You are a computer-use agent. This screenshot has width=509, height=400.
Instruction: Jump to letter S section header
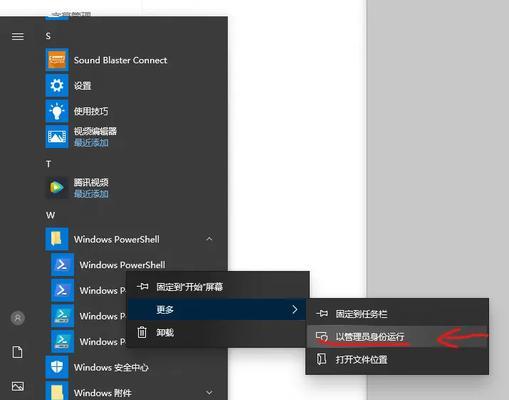point(48,36)
